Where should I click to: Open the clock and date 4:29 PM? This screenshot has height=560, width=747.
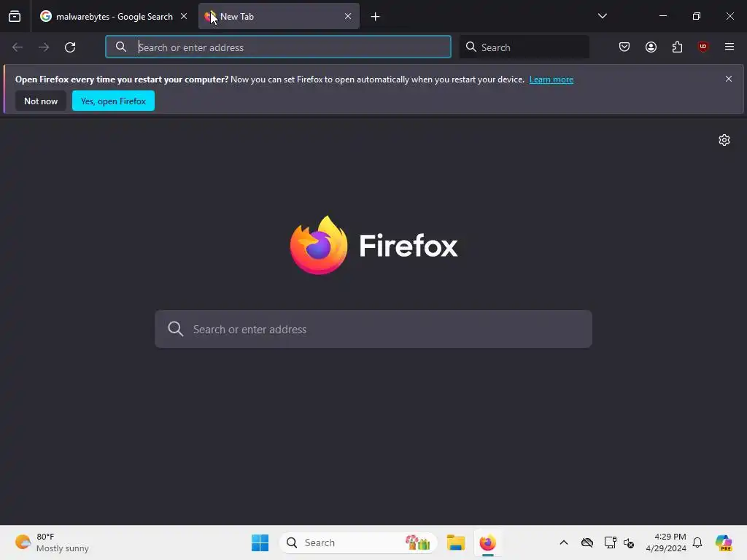point(666,542)
